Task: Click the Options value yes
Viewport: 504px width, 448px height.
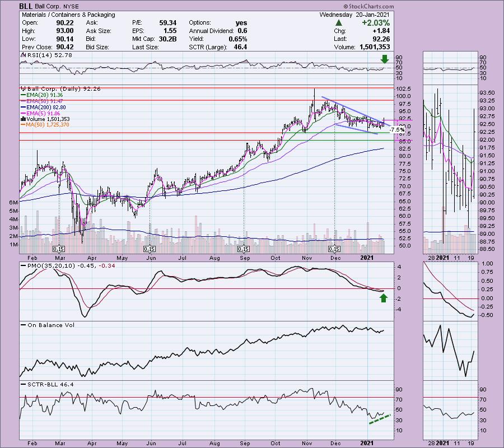Action: pos(241,23)
